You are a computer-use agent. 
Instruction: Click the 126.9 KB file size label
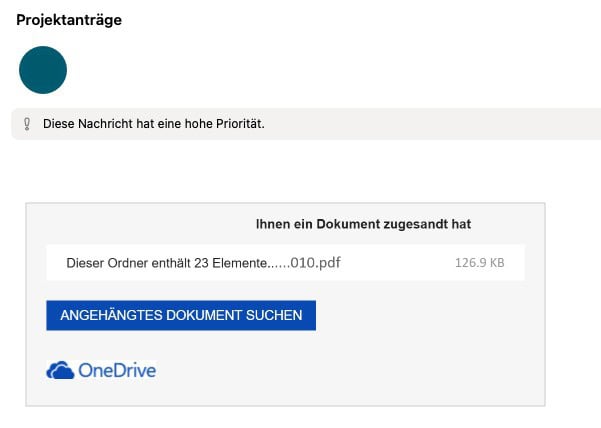[479, 264]
